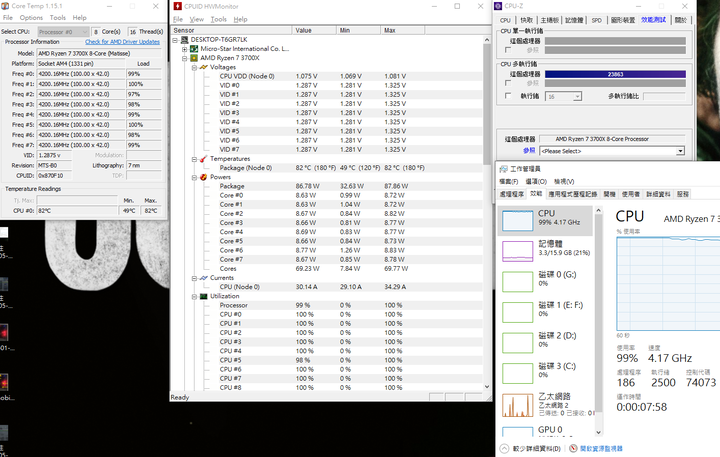This screenshot has width=720, height=457.
Task: Click the Task Manager sidebar scroll-up arrow
Action: [x=598, y=210]
